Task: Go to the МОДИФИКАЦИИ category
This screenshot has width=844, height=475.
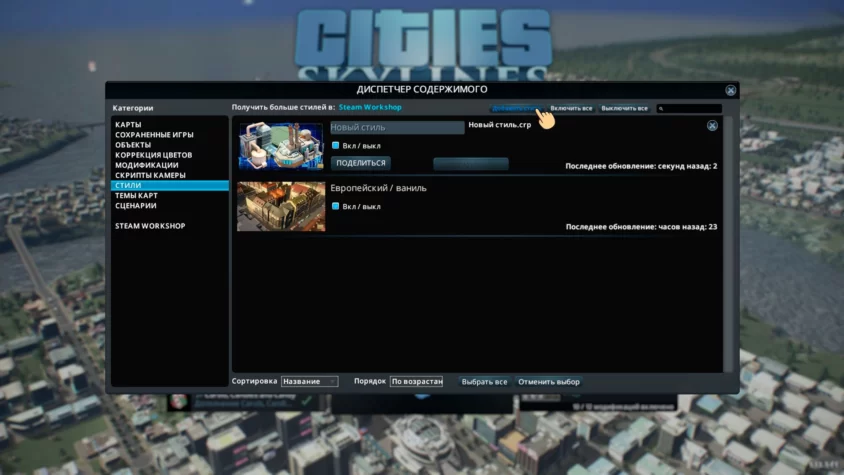Action: 146,165
